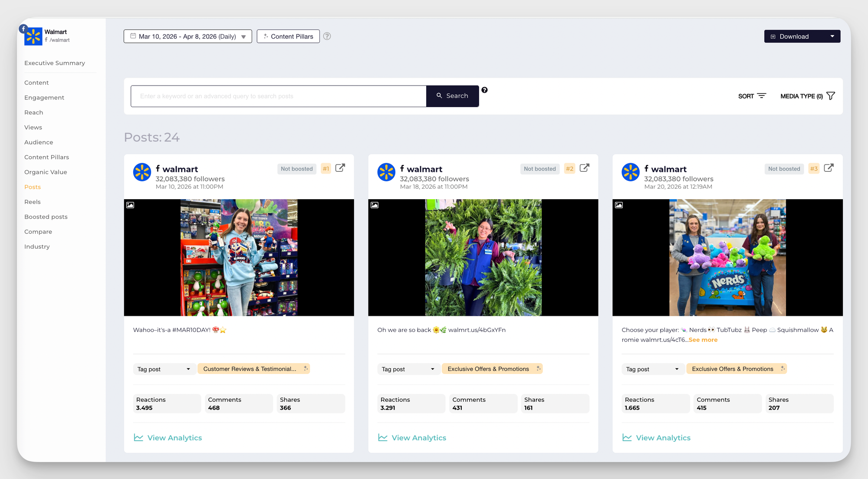Image resolution: width=868 pixels, height=479 pixels.
Task: Focus the keyword search input field
Action: tap(278, 96)
